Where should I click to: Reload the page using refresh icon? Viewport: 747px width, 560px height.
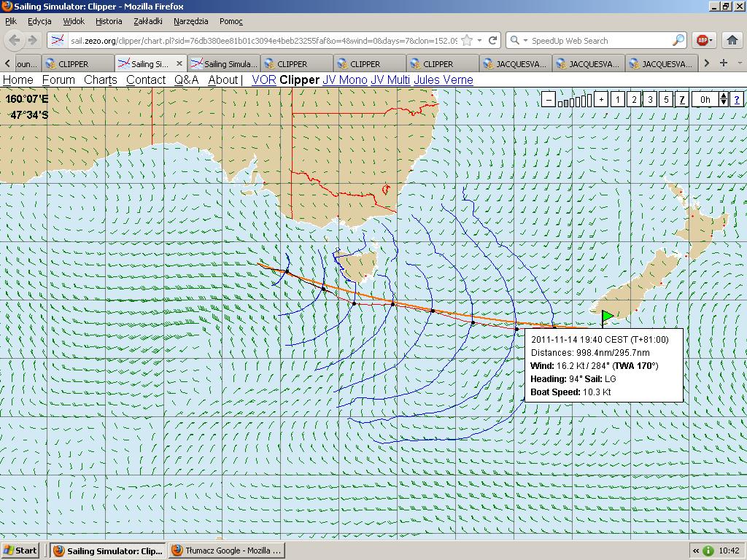[x=493, y=41]
